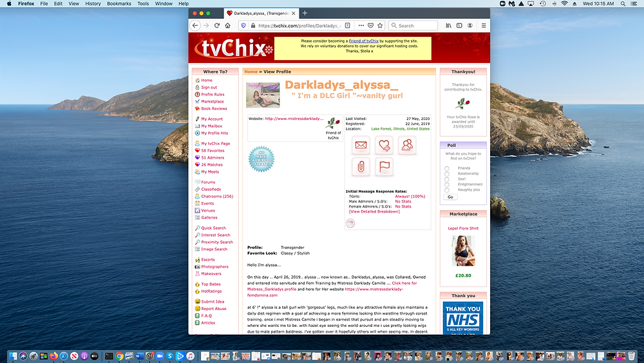The image size is (644, 363).
Task: Click the Thank You NHS banner
Action: [x=463, y=319]
